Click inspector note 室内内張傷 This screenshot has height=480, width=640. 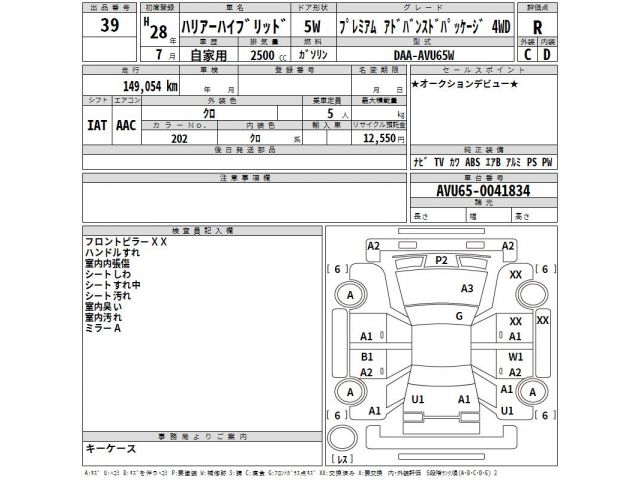coord(107,264)
